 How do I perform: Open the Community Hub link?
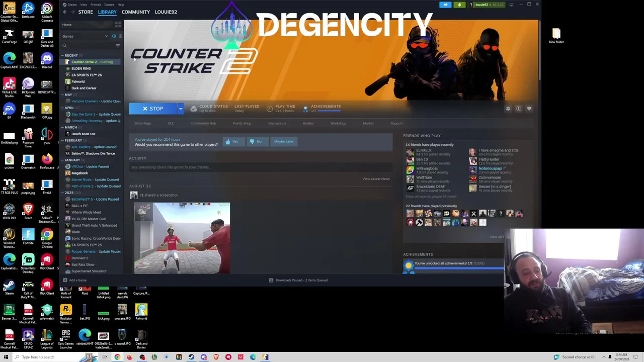[x=203, y=124]
